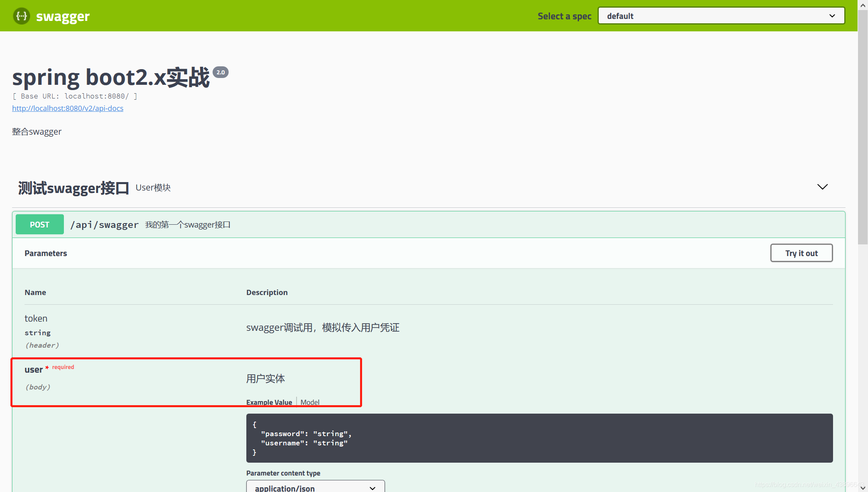Click the scrollbar down arrow

(863, 487)
